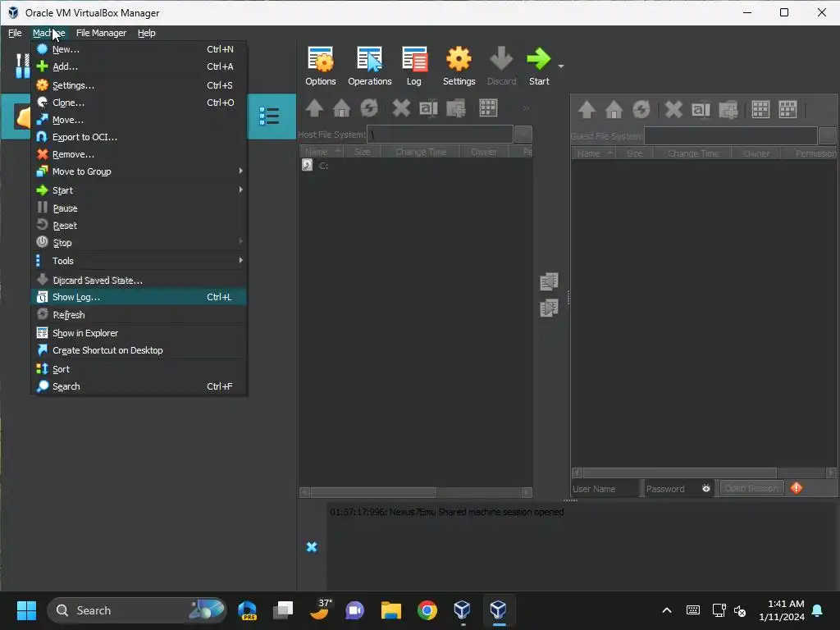The width and height of the screenshot is (840, 630).
Task: Open the Options toolbar button
Action: click(321, 66)
